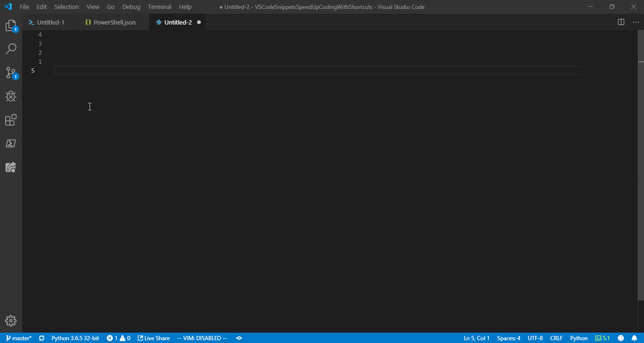Viewport: 644px width, 343px height.
Task: Click the master branch indicator
Action: coord(19,338)
